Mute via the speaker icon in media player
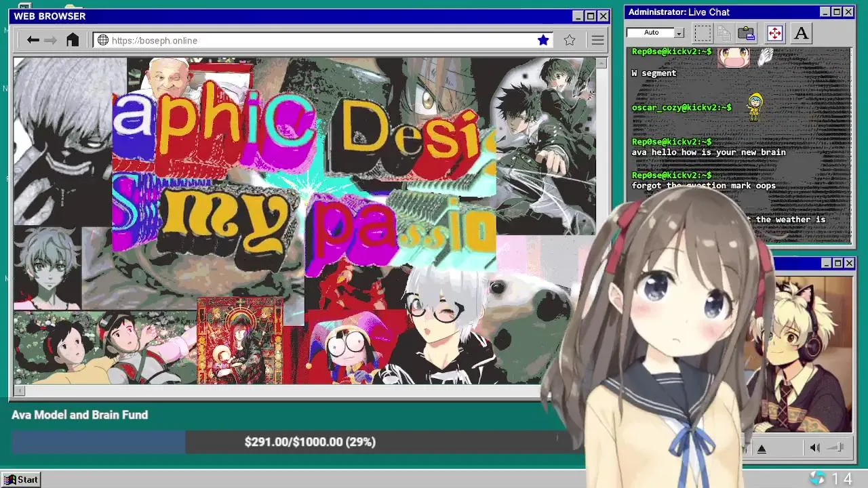This screenshot has width=868, height=488. tap(815, 447)
